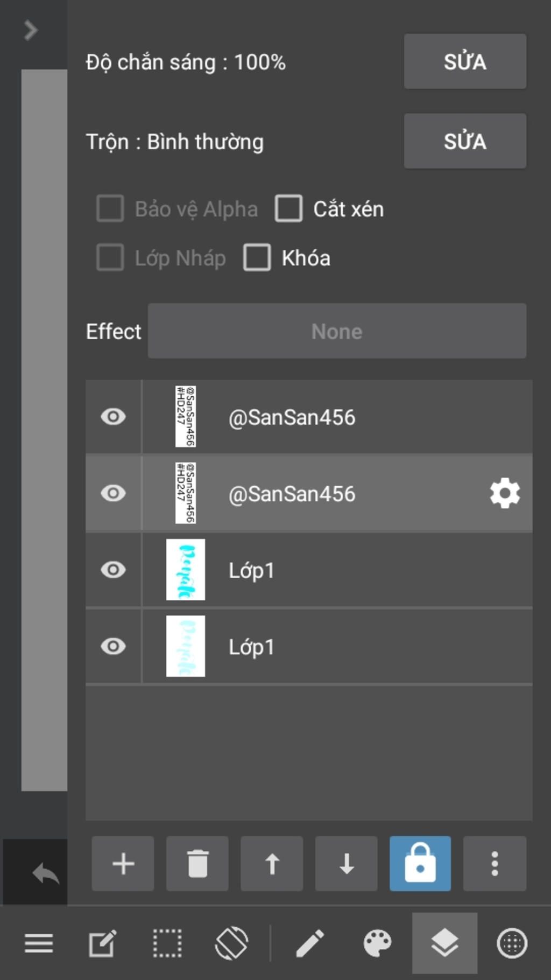The image size is (551, 980).
Task: Open the three-dot layer options menu
Action: tap(495, 864)
